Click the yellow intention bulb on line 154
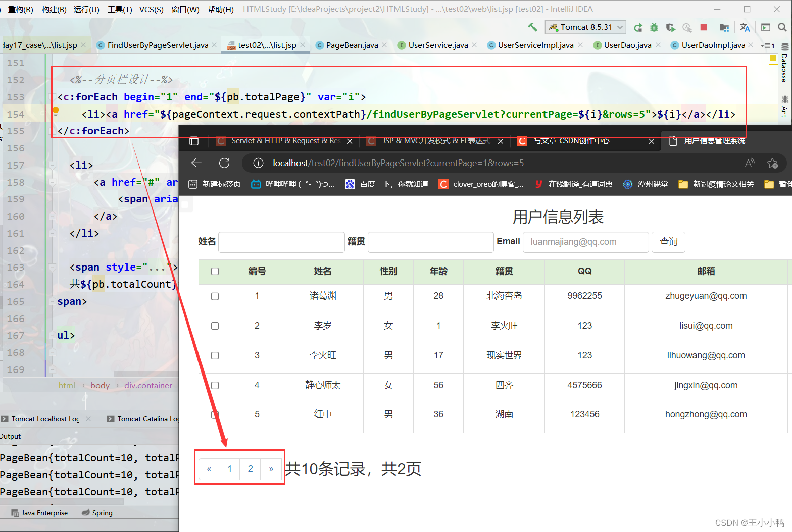The image size is (792, 532). 56,111
